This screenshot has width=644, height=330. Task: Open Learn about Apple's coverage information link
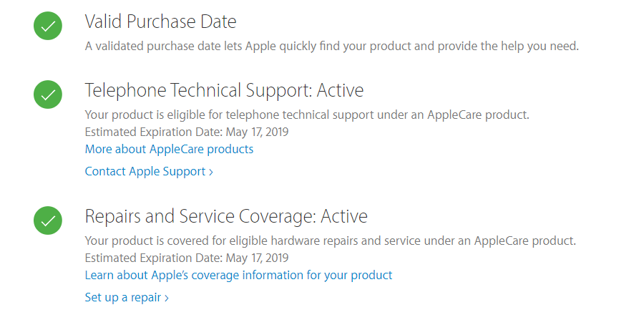238,275
